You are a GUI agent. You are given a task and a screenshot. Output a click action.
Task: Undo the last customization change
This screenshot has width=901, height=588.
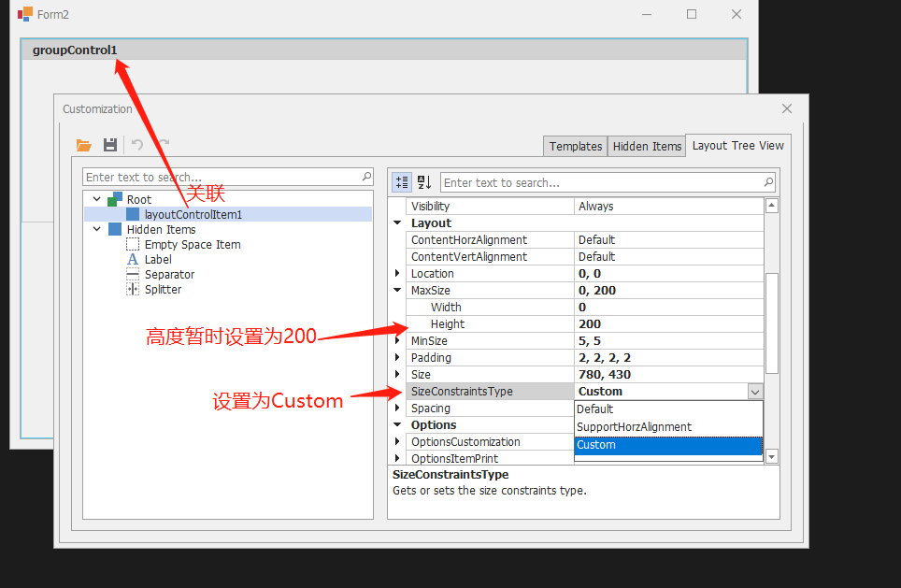tap(138, 145)
